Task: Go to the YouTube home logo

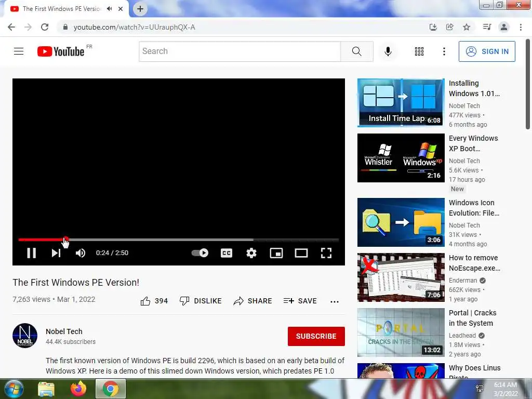Action: [x=61, y=51]
